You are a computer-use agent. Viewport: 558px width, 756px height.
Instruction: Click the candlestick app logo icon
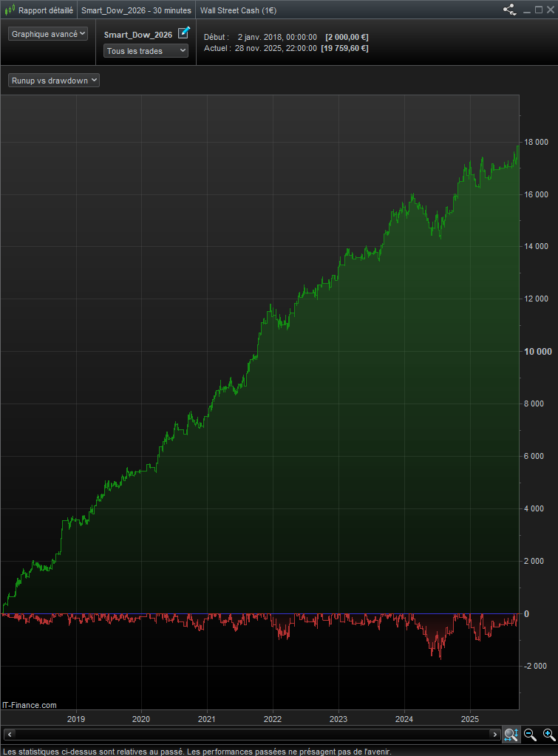[x=10, y=10]
